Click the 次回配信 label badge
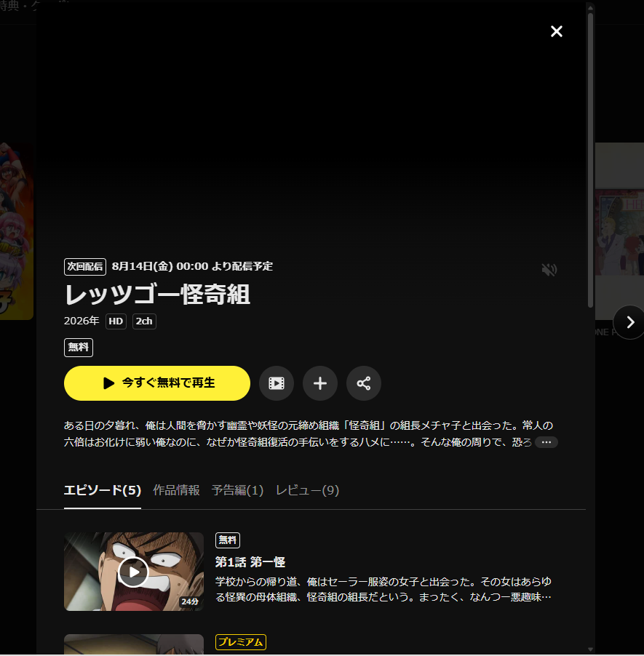This screenshot has height=656, width=644. click(85, 266)
